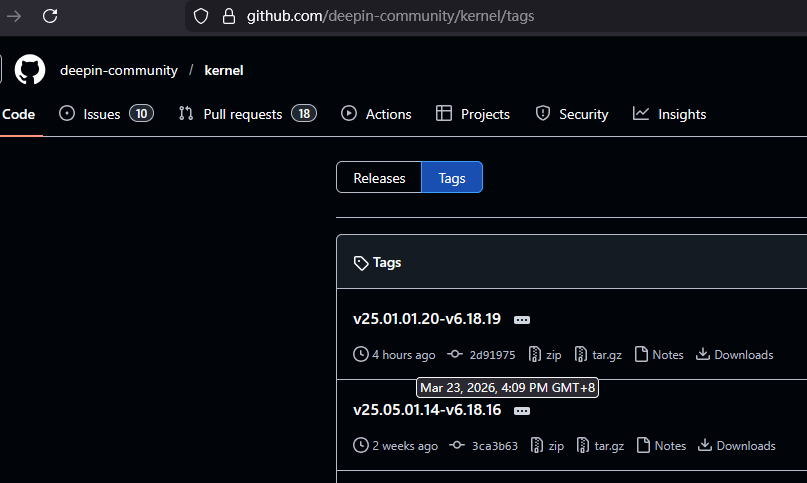Select the Tags view button
Screen dimensions: 807x483
(452, 178)
